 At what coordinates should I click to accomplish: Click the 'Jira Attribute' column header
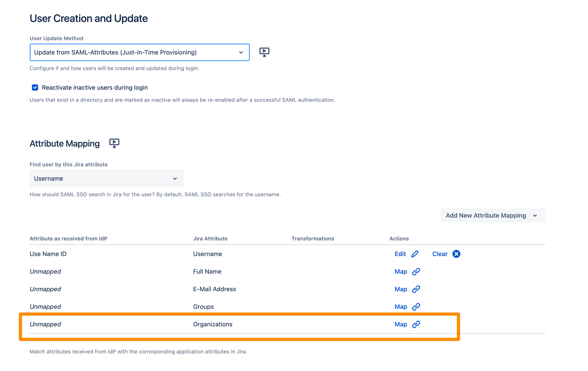click(210, 238)
